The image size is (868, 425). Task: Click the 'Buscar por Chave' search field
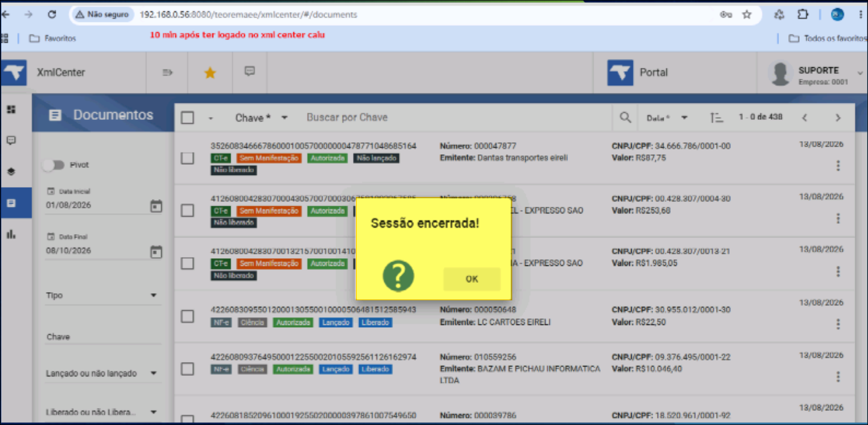point(456,118)
